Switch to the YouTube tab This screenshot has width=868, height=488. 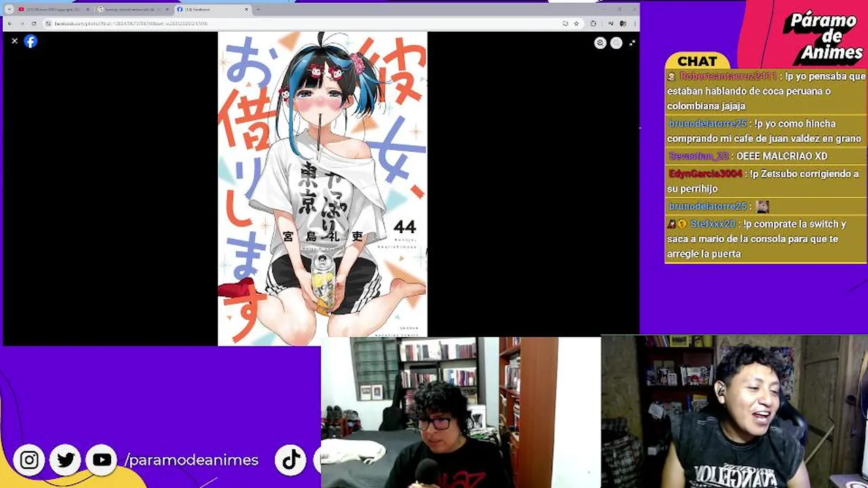(53, 9)
